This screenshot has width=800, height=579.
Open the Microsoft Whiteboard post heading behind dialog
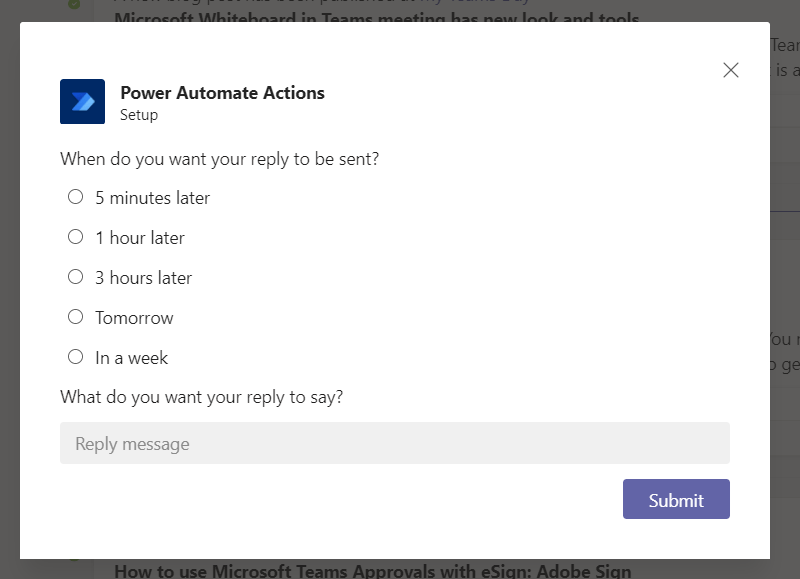click(376, 18)
